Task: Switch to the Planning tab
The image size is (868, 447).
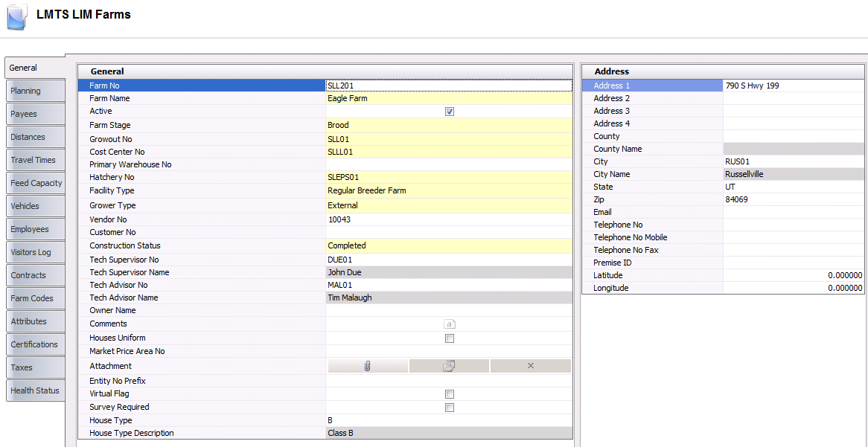Action: 34,91
